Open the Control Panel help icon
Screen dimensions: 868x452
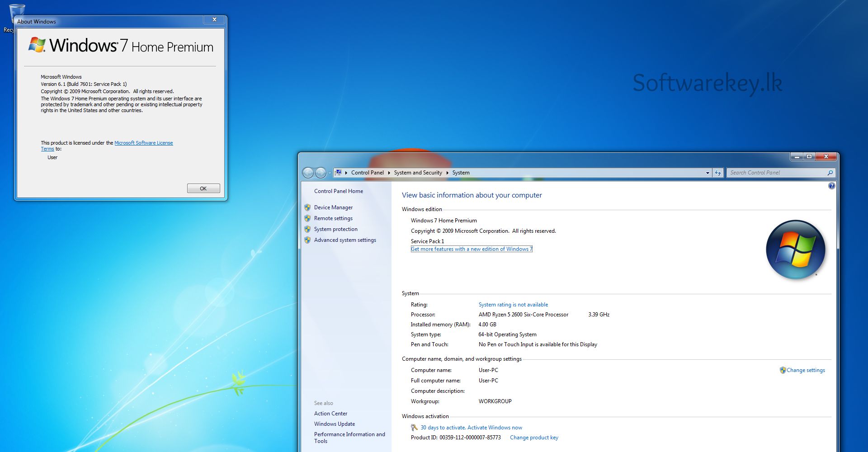pyautogui.click(x=831, y=186)
